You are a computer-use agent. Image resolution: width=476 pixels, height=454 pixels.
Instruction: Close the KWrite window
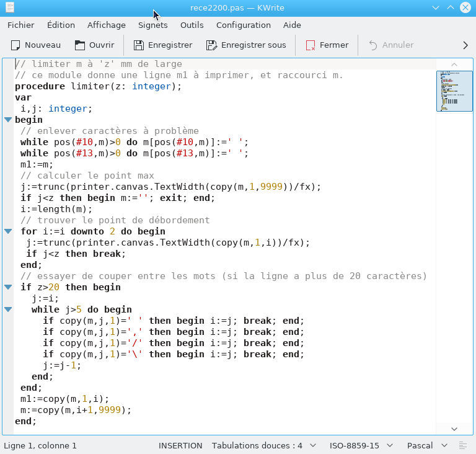pyautogui.click(x=465, y=7)
